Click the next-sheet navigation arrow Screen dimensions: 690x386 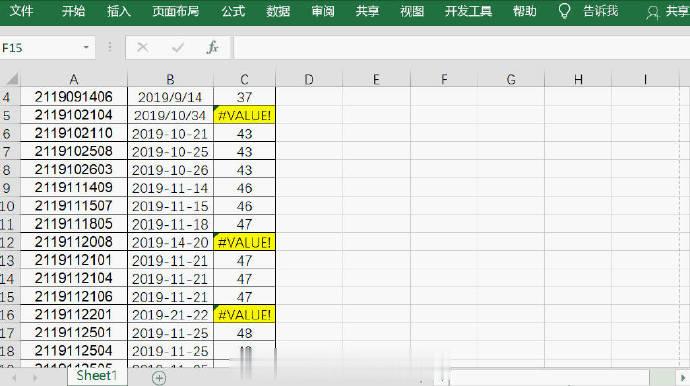pos(35,378)
